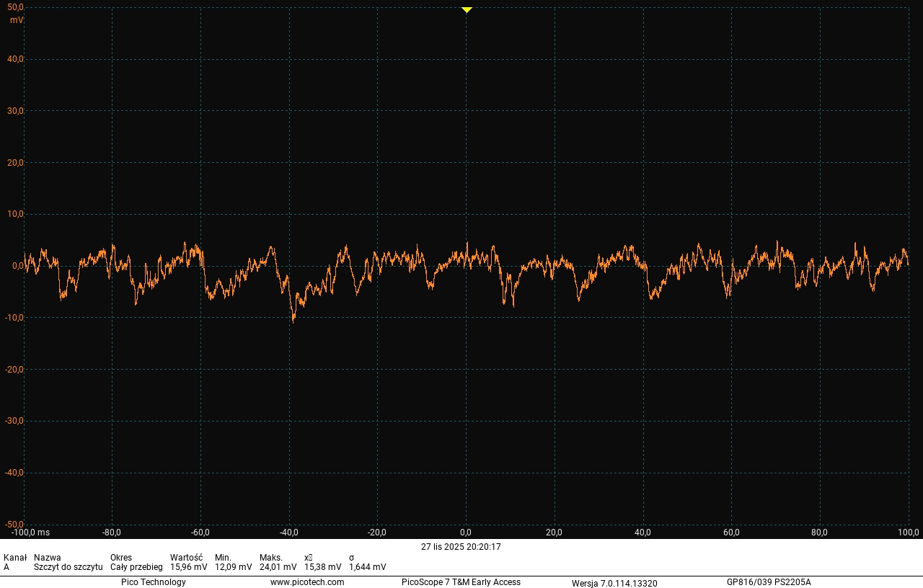The width and height of the screenshot is (923, 588).
Task: Click the 'Cały przebieg' period cell
Action: click(136, 567)
